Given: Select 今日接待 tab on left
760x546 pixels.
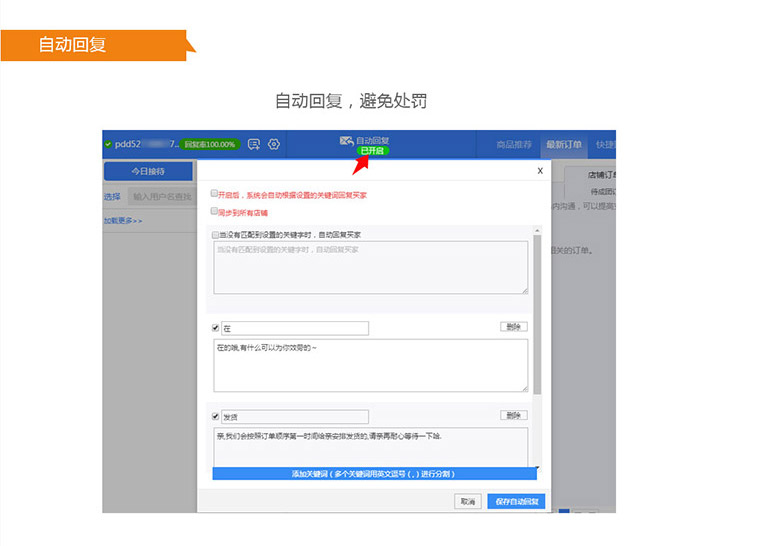Looking at the screenshot, I should point(148,171).
